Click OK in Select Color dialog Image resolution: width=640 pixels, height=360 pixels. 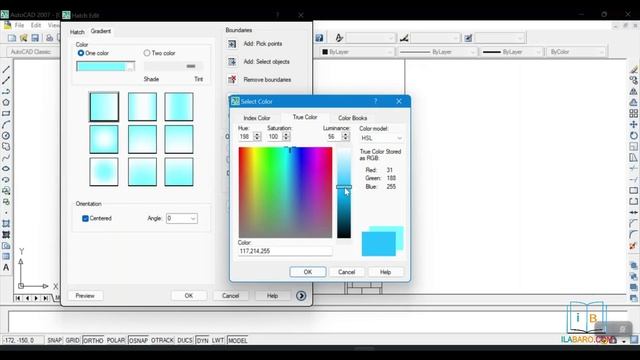coord(308,272)
